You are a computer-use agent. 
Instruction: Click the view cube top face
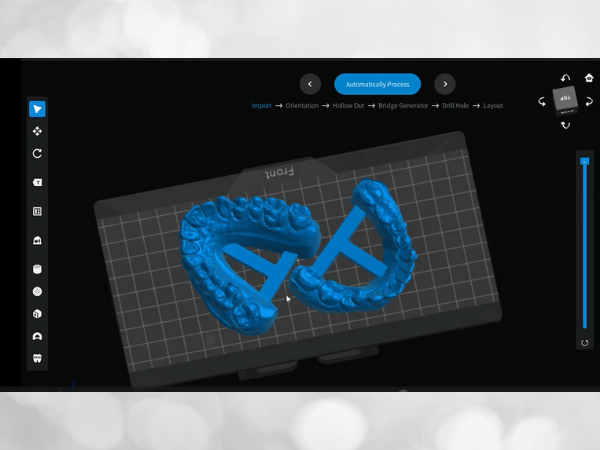[565, 98]
